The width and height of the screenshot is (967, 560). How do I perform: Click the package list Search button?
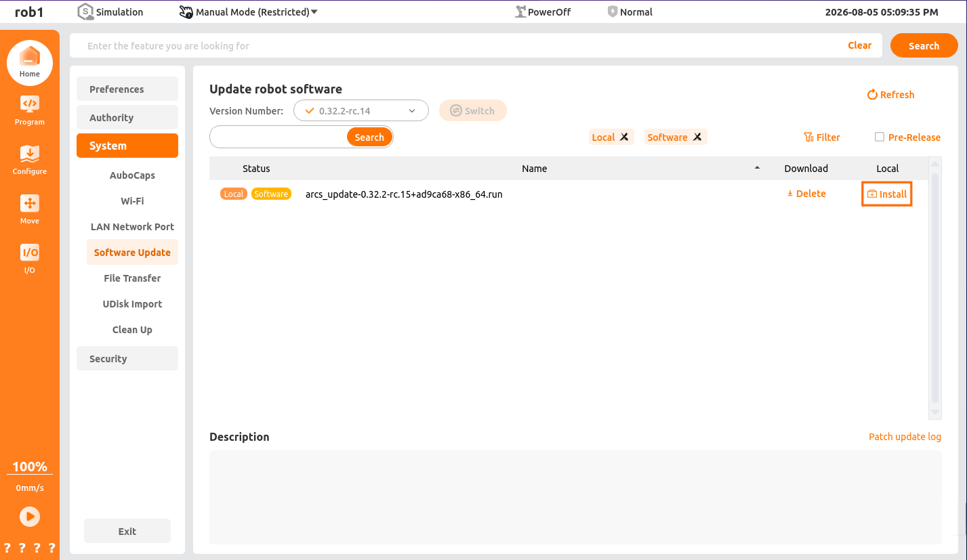click(x=369, y=137)
